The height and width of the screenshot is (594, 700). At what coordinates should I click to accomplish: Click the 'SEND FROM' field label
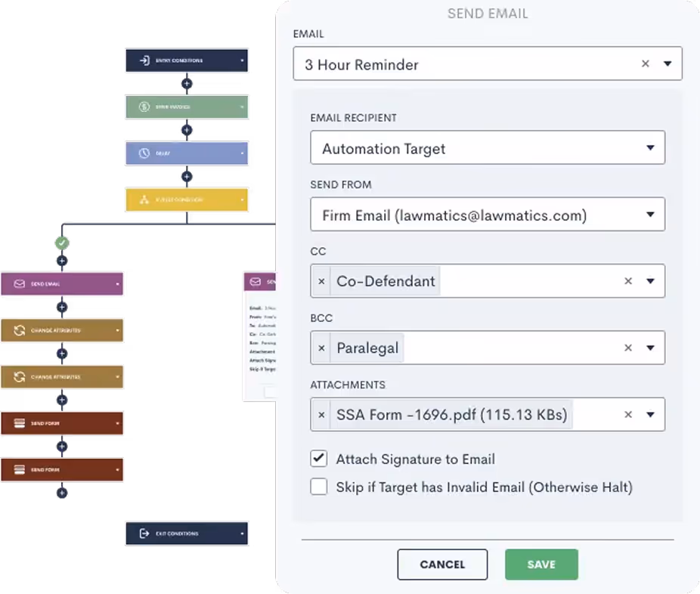[x=341, y=184]
